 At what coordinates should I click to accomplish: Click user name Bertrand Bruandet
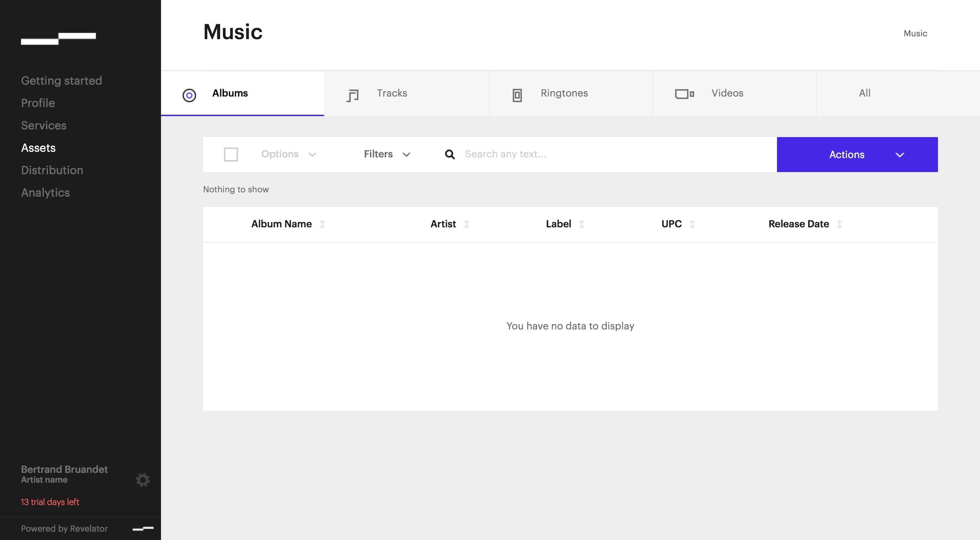(x=64, y=469)
